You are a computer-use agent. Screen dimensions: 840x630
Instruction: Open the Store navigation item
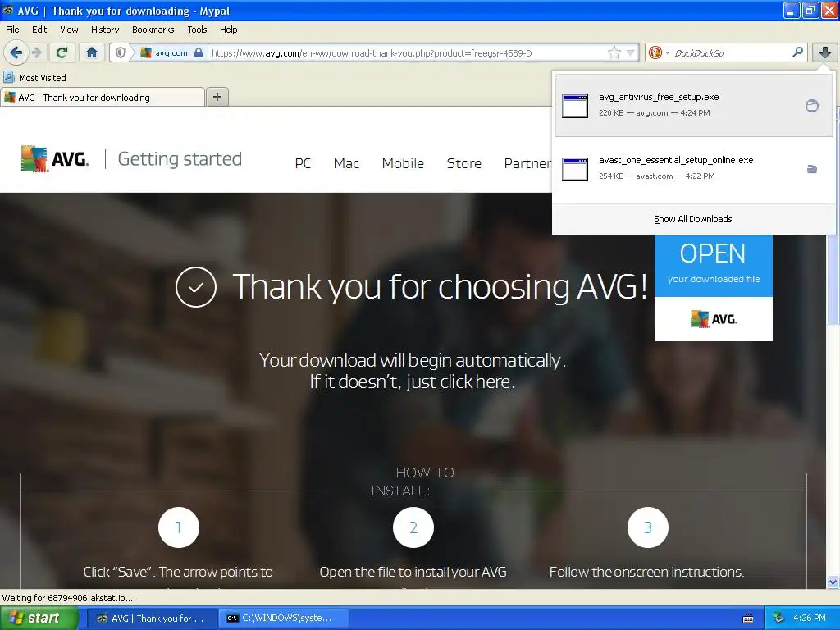coord(464,163)
